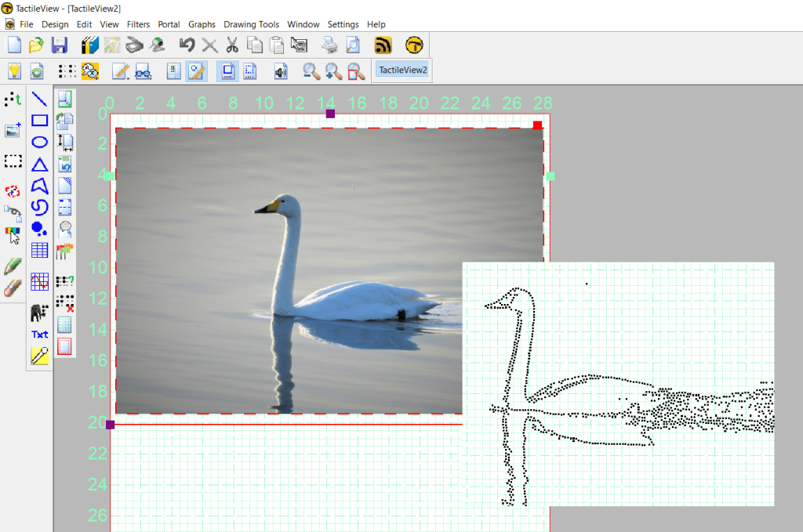Select the straight line drawing tool
This screenshot has height=532, width=803.
click(38, 100)
